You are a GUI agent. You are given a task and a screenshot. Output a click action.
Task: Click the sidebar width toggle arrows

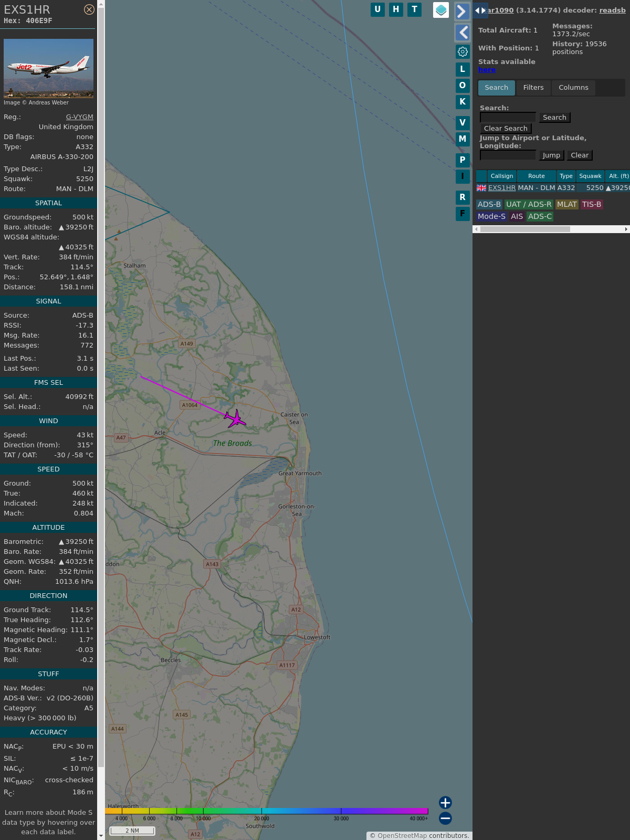click(480, 10)
